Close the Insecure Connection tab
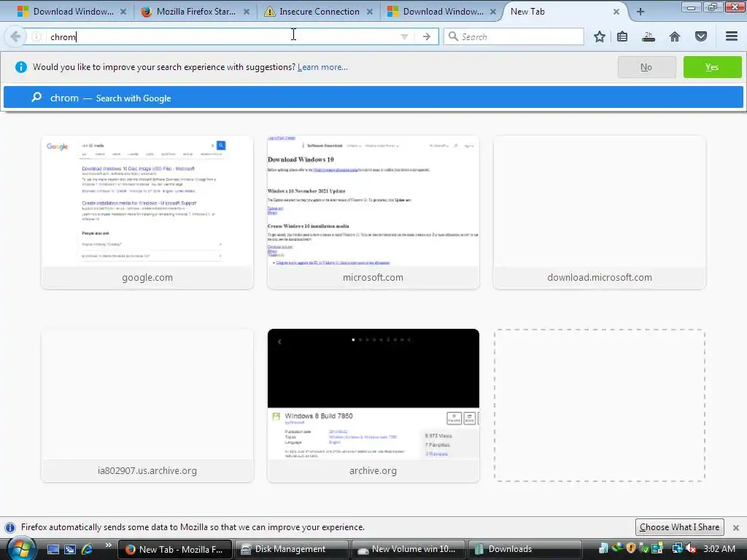Screen dimensions: 747x560 tap(370, 12)
